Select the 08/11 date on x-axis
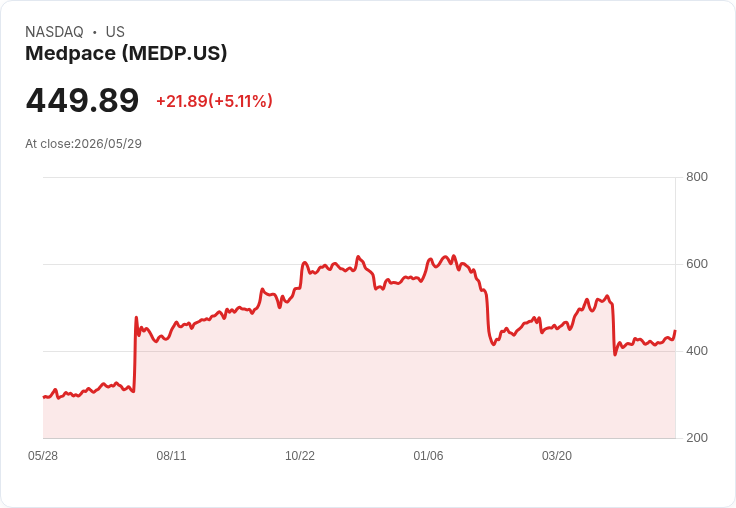 coord(171,456)
